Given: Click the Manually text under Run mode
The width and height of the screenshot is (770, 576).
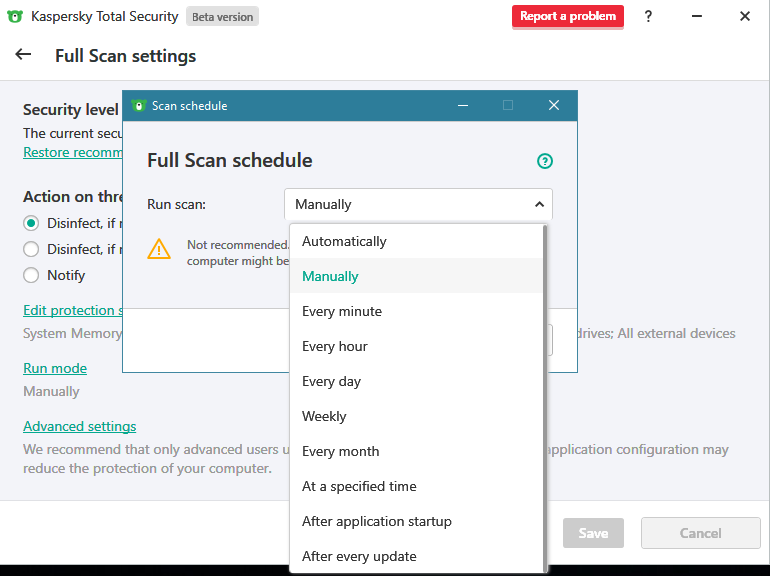Looking at the screenshot, I should coord(51,391).
